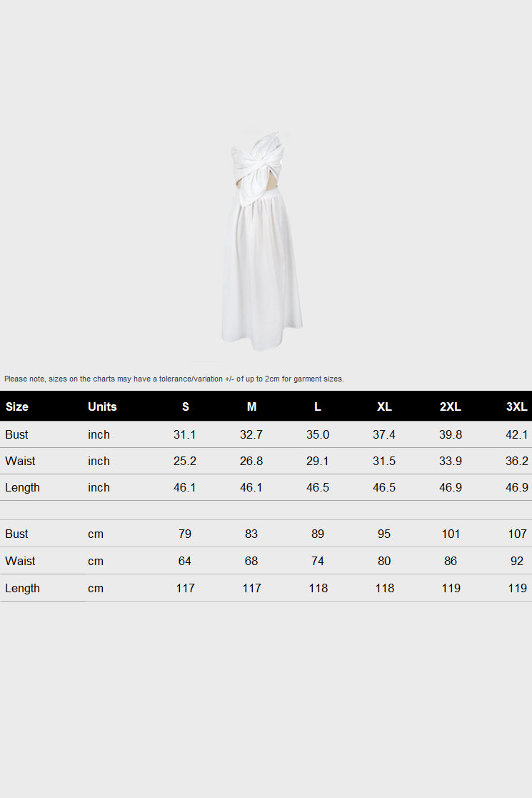Screen dimensions: 532x798
Task: Click the white dress product image
Action: coord(262,241)
